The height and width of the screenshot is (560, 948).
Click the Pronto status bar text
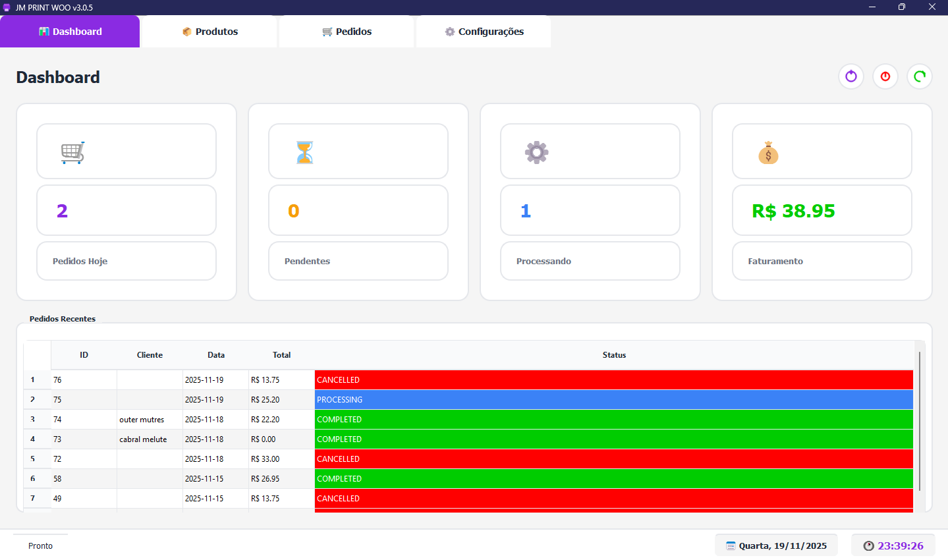tap(40, 546)
